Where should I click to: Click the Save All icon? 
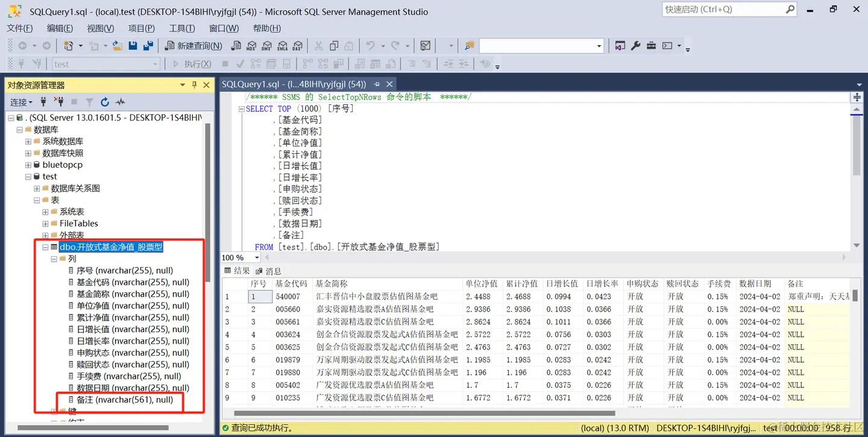coord(147,46)
